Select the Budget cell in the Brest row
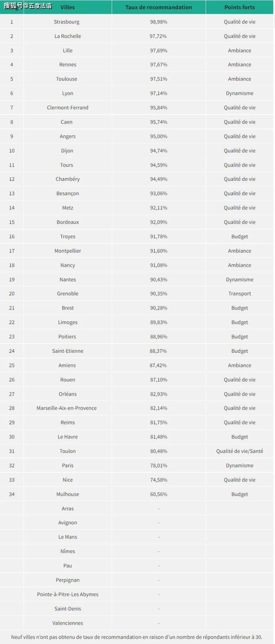This screenshot has height=644, width=275. coord(239,308)
